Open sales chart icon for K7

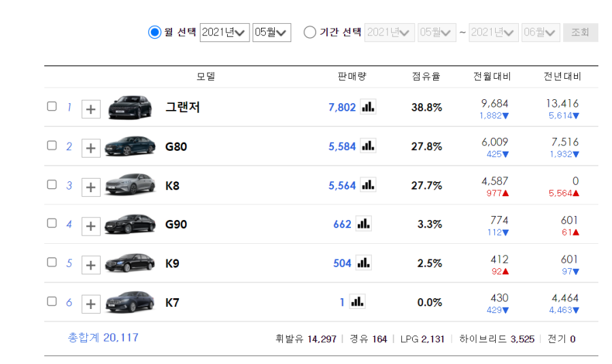coord(357,302)
